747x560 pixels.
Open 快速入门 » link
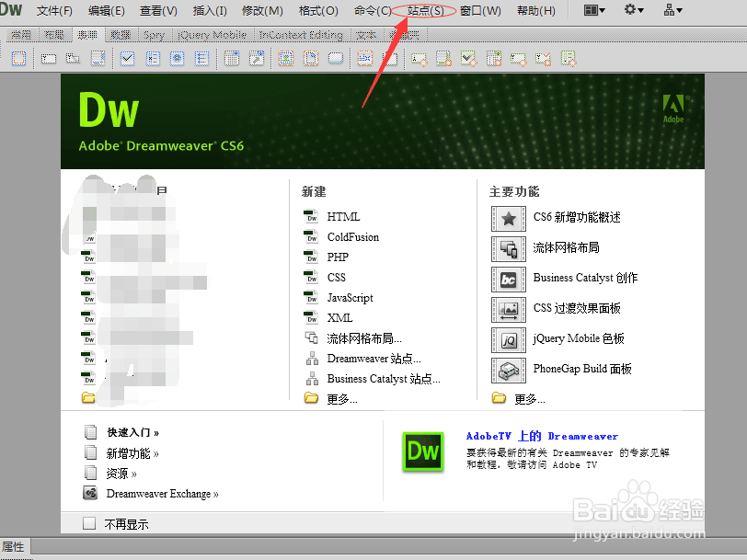point(132,432)
